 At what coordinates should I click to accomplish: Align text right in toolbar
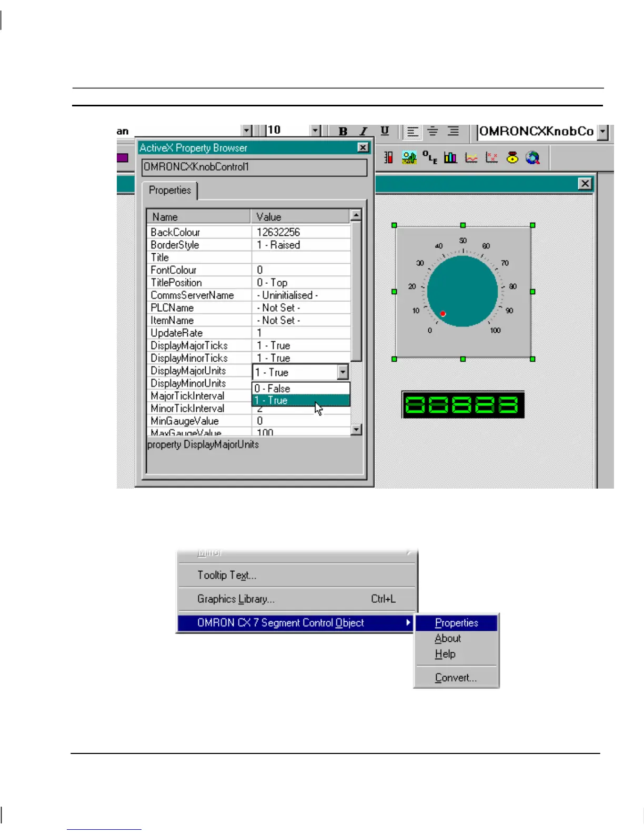tap(453, 132)
